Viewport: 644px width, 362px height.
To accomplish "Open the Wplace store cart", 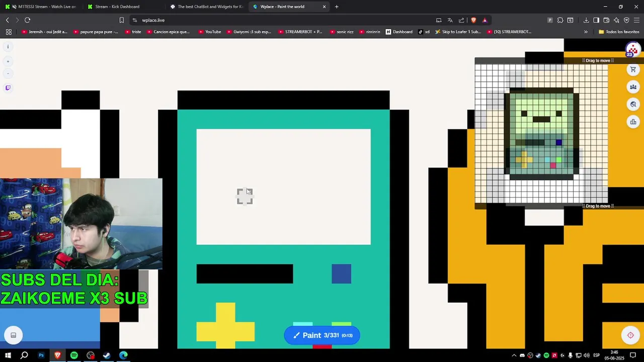I will coord(633,70).
